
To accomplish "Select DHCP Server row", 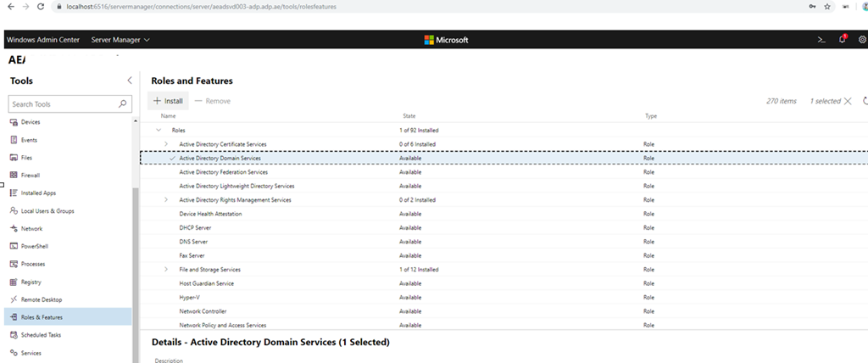I will point(504,228).
